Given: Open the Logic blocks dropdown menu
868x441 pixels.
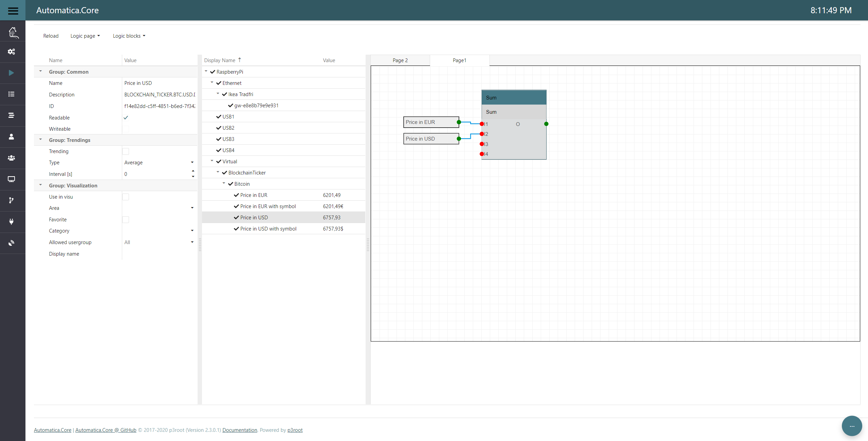Looking at the screenshot, I should coord(129,36).
